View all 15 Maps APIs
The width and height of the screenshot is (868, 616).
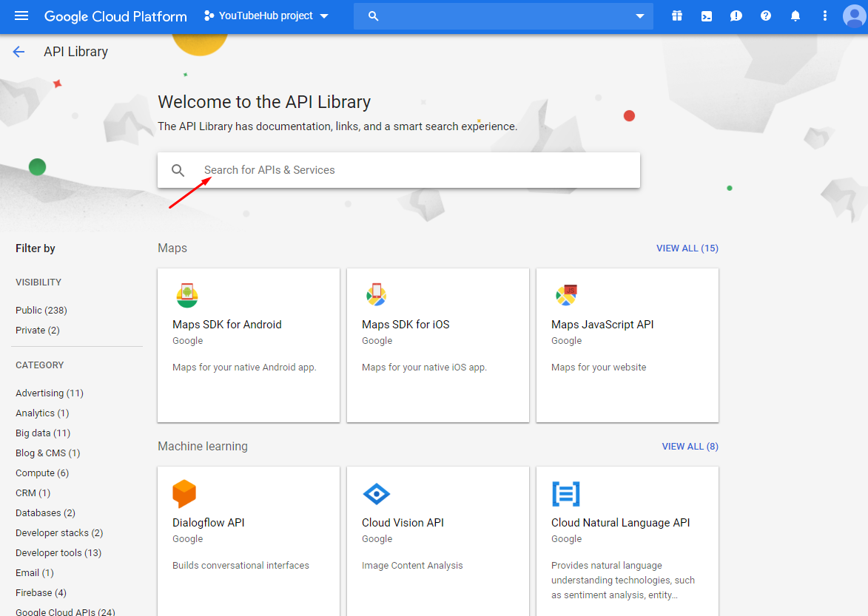click(687, 248)
